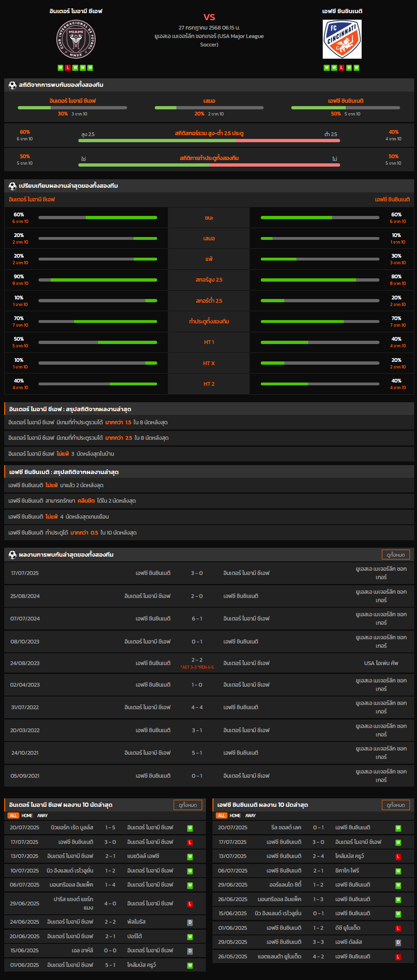This screenshot has width=417, height=980.
Task: Switch to HOME tab in Inter Miami's last-10 table
Action: pyautogui.click(x=27, y=816)
